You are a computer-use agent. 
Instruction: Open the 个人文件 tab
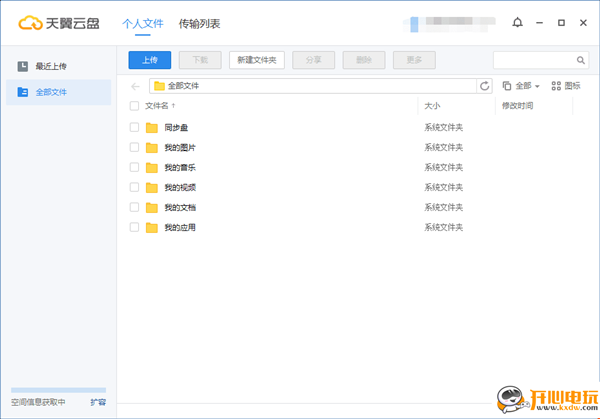click(143, 24)
